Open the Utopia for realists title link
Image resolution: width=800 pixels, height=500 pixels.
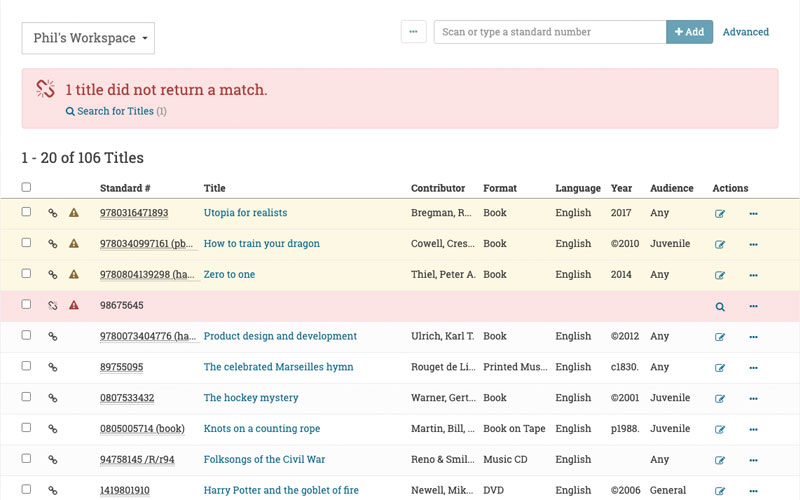pyautogui.click(x=245, y=213)
